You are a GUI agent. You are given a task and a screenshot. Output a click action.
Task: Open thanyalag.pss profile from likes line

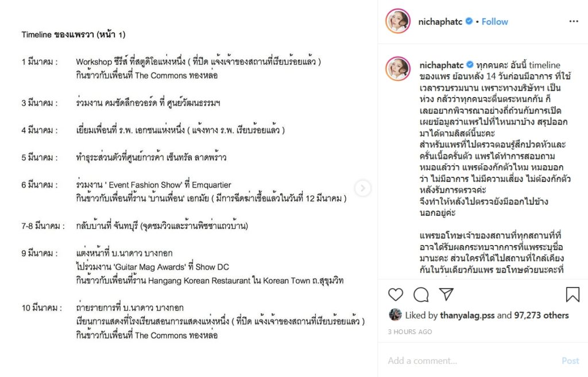[x=467, y=316]
